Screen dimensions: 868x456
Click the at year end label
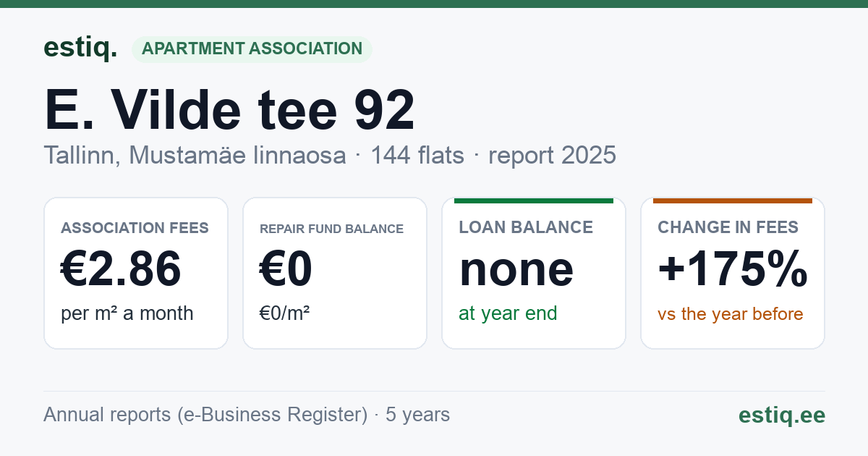click(509, 313)
